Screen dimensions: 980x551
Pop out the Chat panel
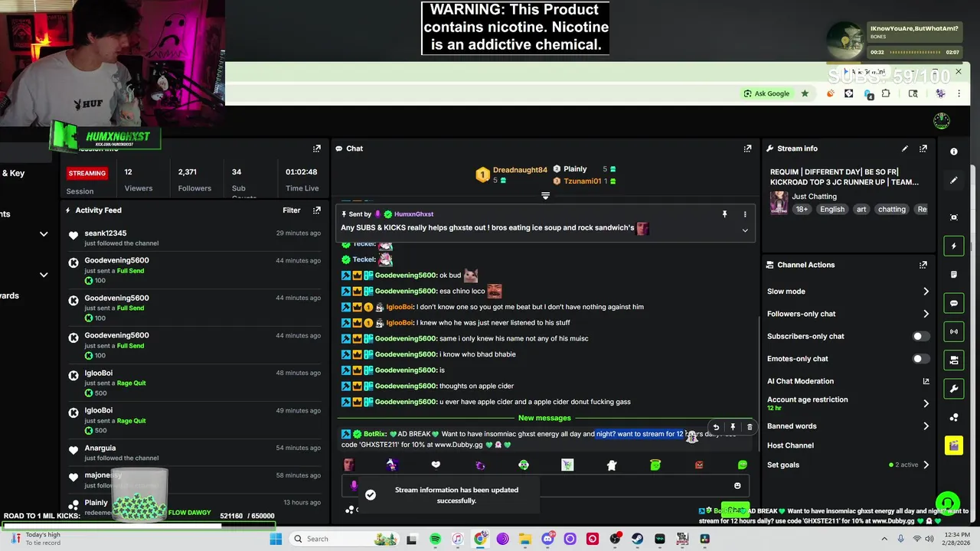(747, 148)
